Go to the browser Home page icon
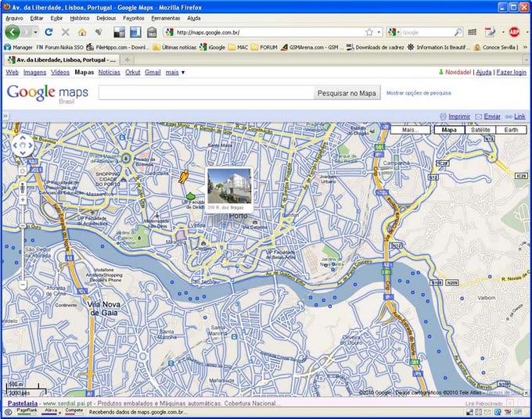 [82, 32]
